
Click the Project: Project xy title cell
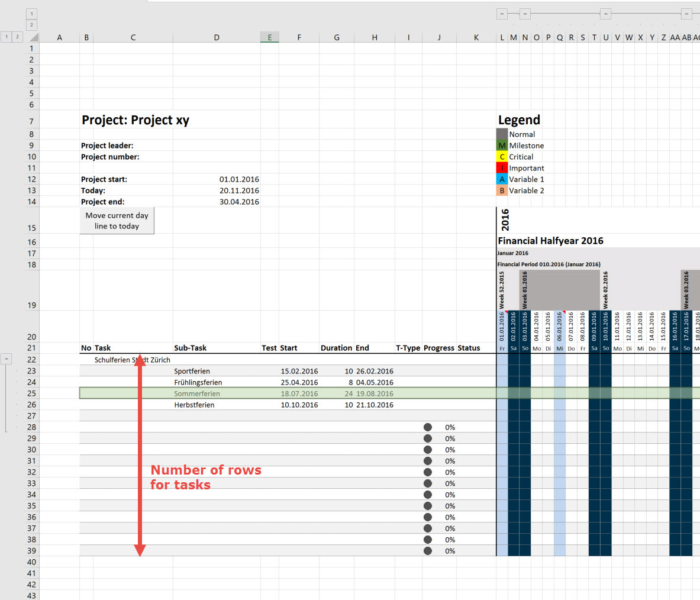136,120
